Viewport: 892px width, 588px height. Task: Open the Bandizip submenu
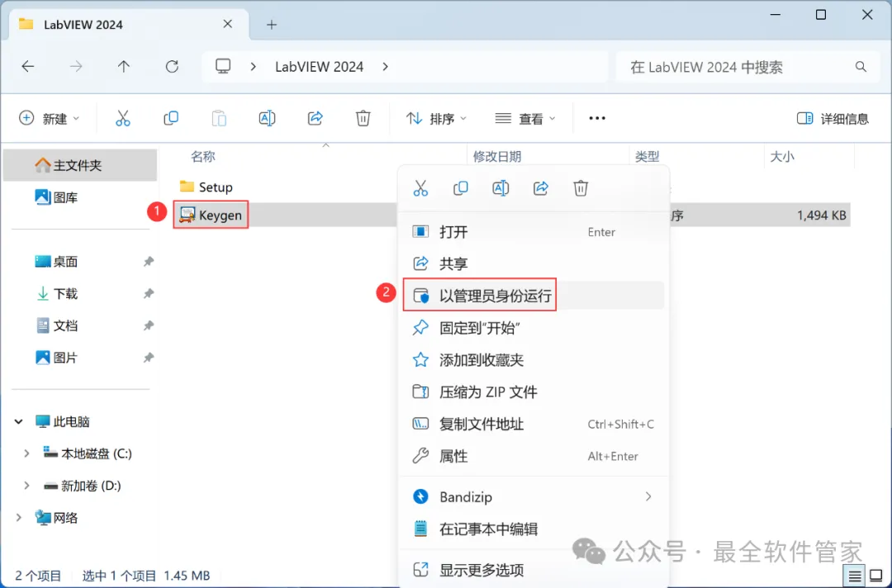click(x=534, y=496)
